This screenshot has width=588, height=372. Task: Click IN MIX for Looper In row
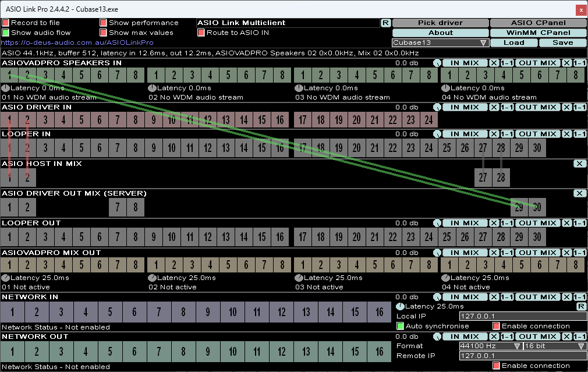pos(465,134)
